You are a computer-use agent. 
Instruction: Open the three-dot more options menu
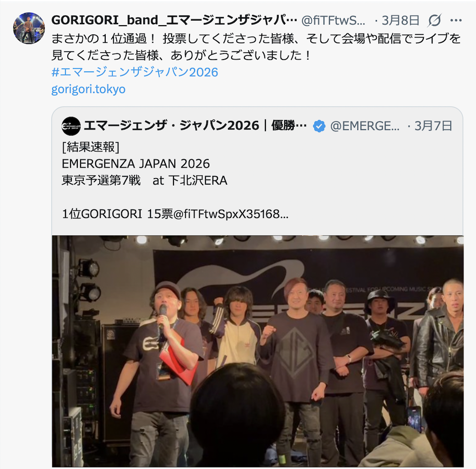pyautogui.click(x=456, y=21)
